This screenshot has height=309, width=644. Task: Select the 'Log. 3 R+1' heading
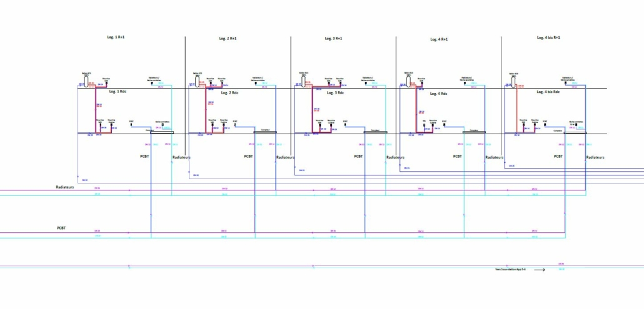[333, 38]
